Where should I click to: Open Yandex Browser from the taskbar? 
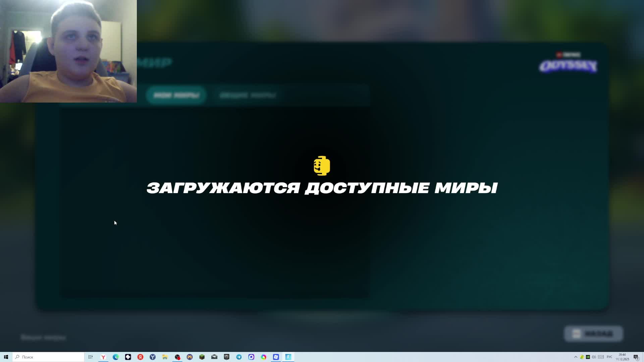click(x=103, y=357)
